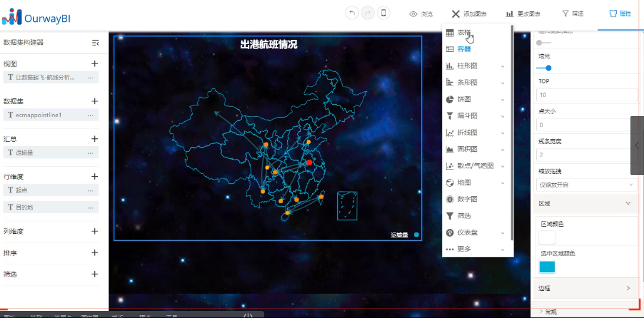Add a 排序 rule with plus

point(94,253)
